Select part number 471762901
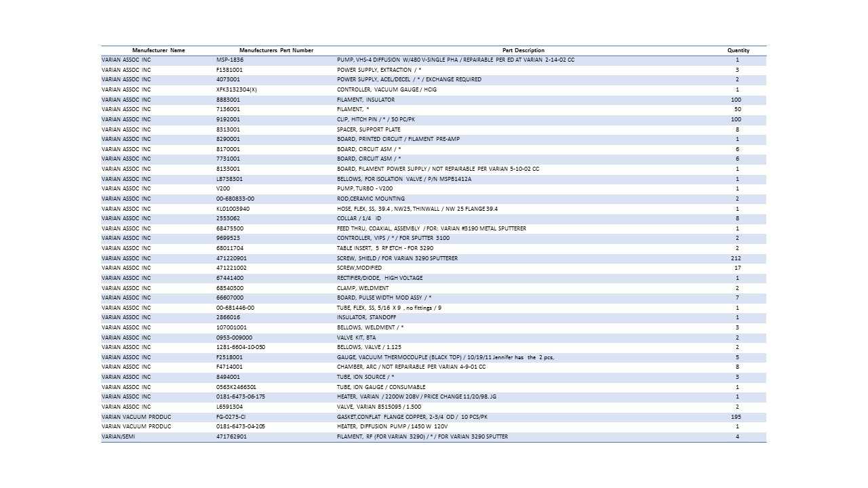This screenshot has width=868, height=488. point(231,436)
